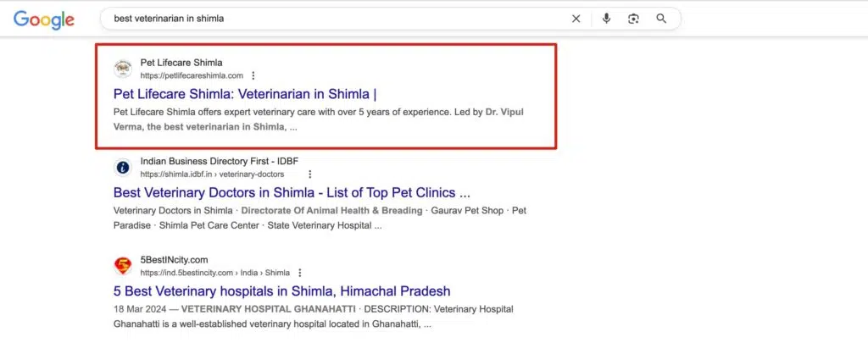Clear the search query with X icon
868x343 pixels.
click(x=576, y=19)
